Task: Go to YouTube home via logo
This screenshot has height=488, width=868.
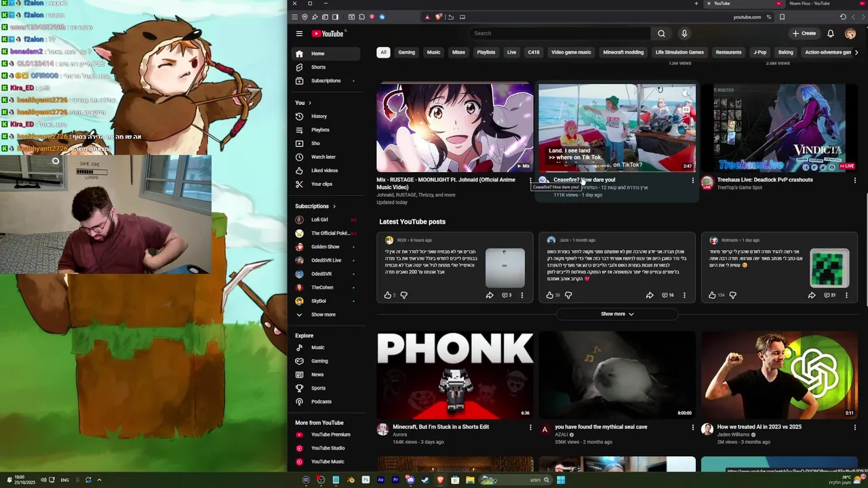Action: [329, 33]
